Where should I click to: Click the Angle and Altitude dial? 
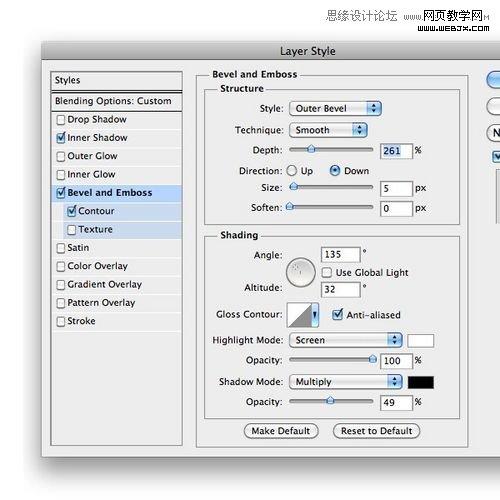pyautogui.click(x=301, y=273)
